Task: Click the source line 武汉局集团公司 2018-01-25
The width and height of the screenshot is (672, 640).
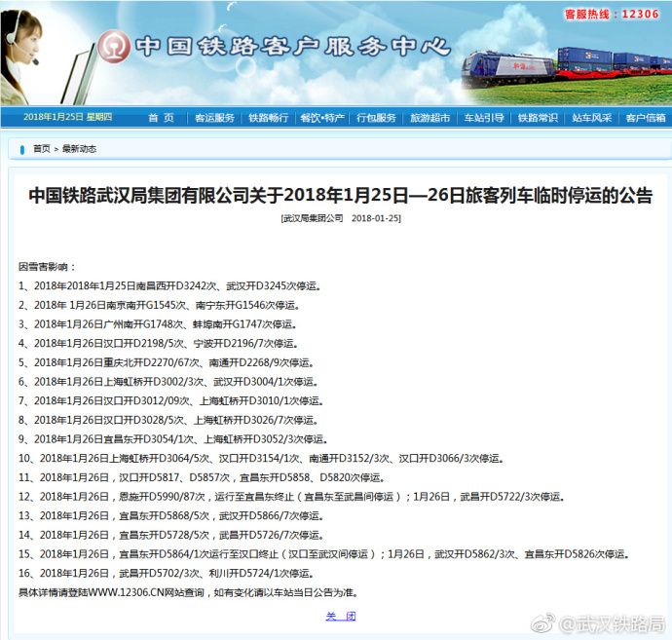Action: pos(341,218)
